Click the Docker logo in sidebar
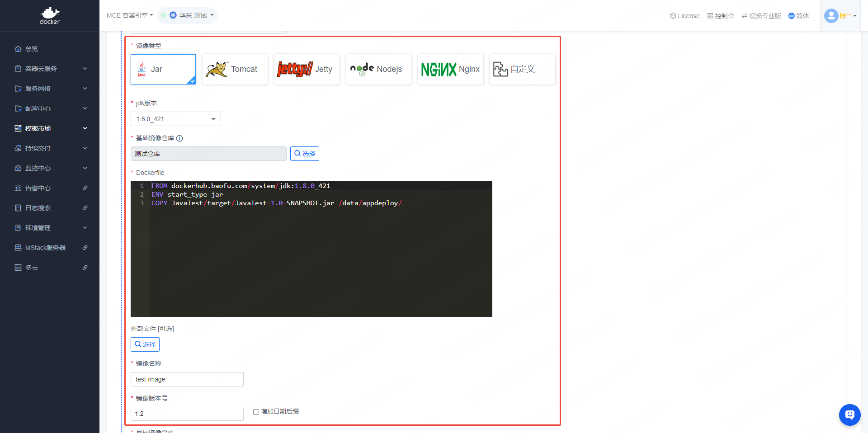Screen dimensions: 868x433 pos(50,16)
